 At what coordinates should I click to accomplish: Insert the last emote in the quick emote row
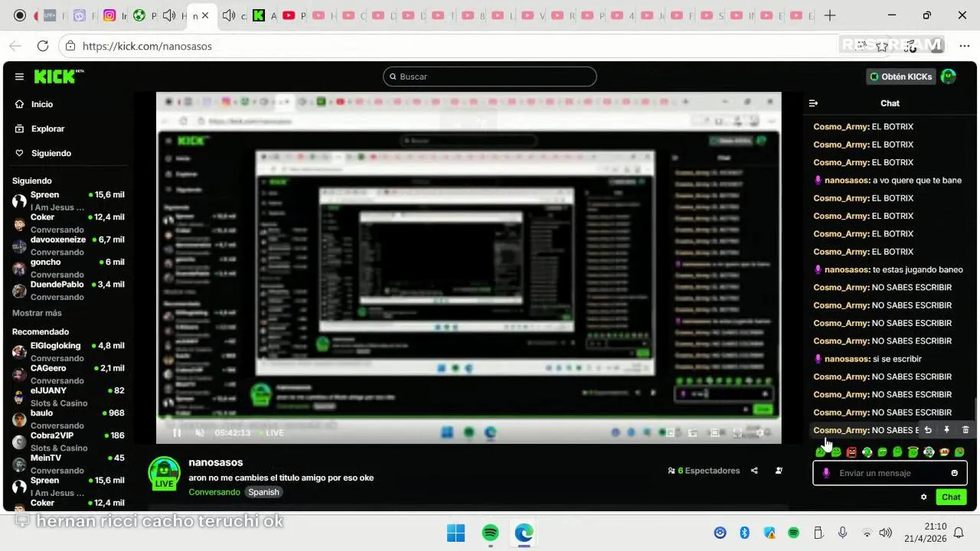[959, 452]
